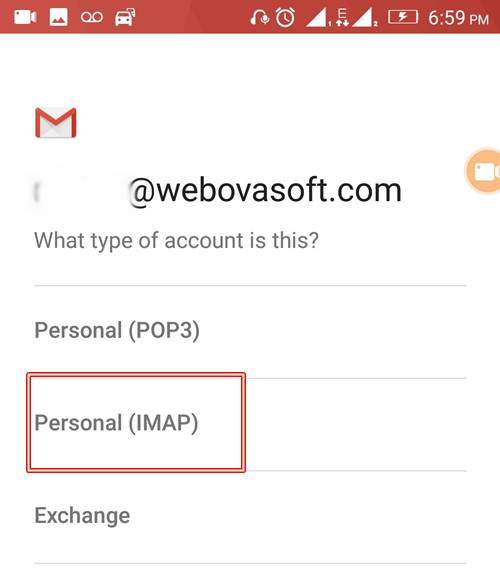This screenshot has width=500, height=575.
Task: Tap the picture notification icon in status bar
Action: click(x=59, y=17)
